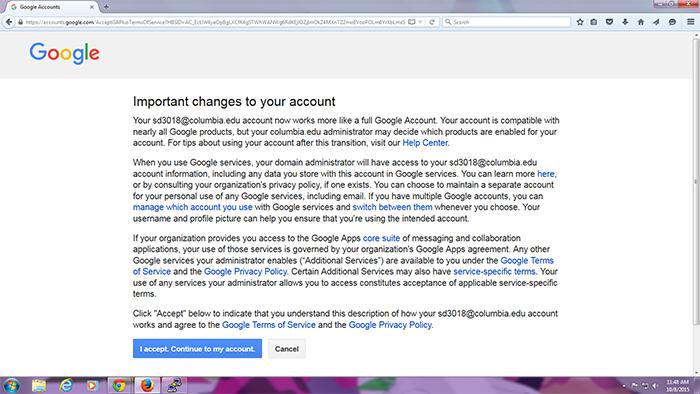Save page to Pocket icon
Screen dimensions: 700x394
coord(609,22)
